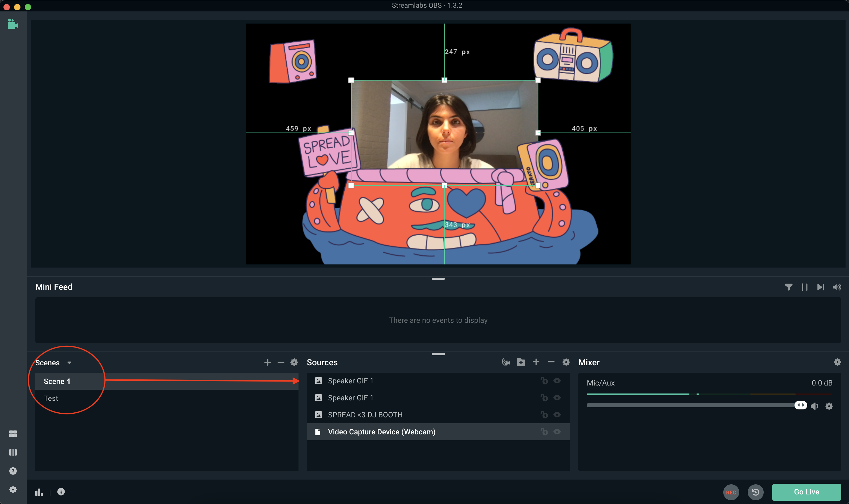Image resolution: width=849 pixels, height=504 pixels.
Task: Open the layout editor grid icon
Action: tap(13, 434)
